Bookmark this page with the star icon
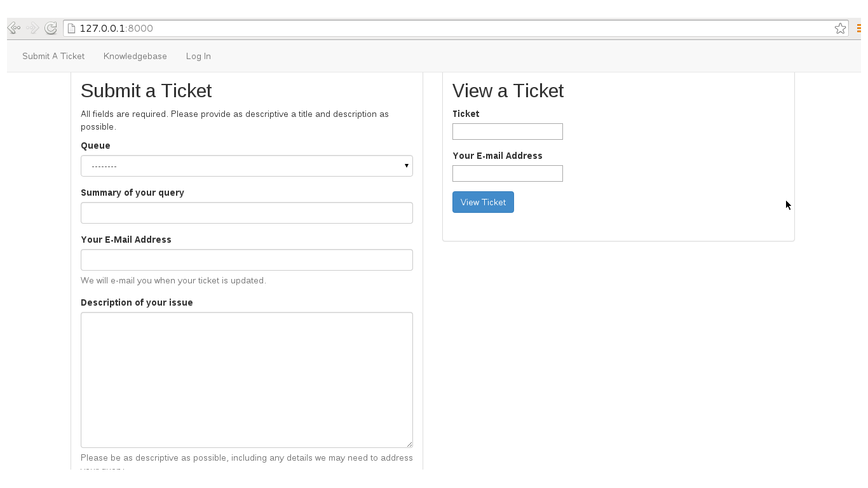868x488 pixels. [x=840, y=28]
